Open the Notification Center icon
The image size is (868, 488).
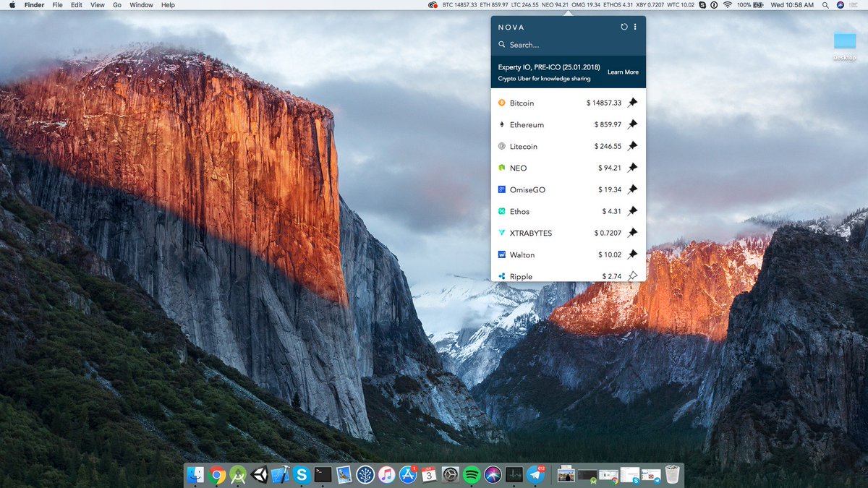pyautogui.click(x=854, y=5)
